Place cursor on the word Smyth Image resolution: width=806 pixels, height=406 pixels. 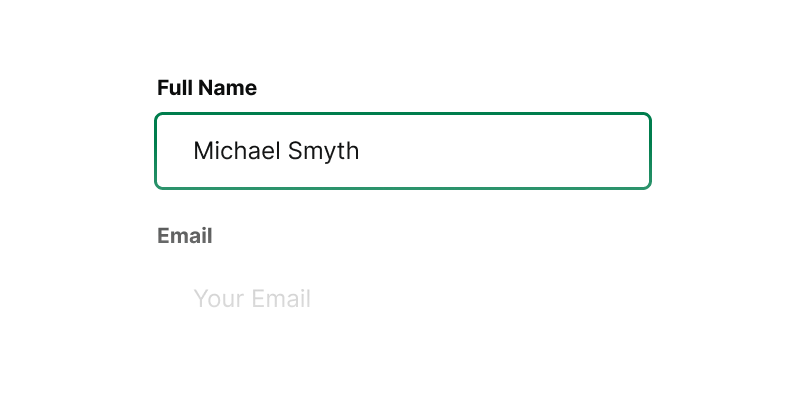323,151
